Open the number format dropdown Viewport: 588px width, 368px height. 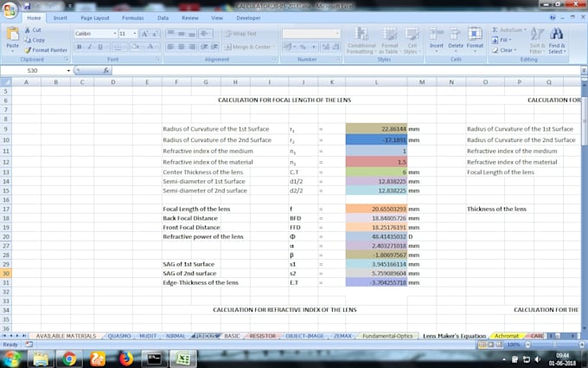(x=336, y=34)
